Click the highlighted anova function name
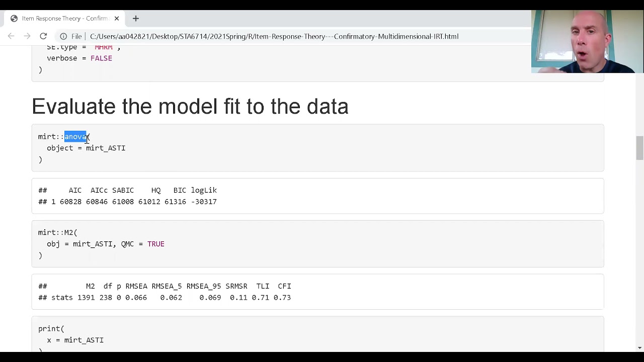This screenshot has width=644, height=362. pyautogui.click(x=75, y=137)
